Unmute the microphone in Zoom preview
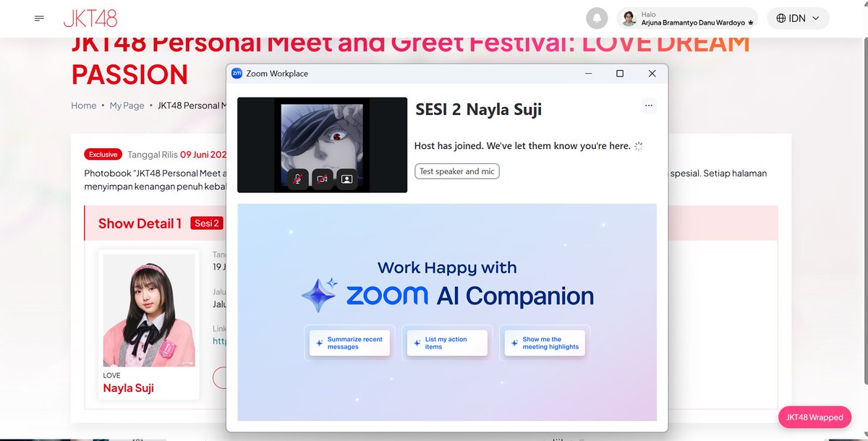Viewport: 868px width, 441px height. click(x=298, y=179)
